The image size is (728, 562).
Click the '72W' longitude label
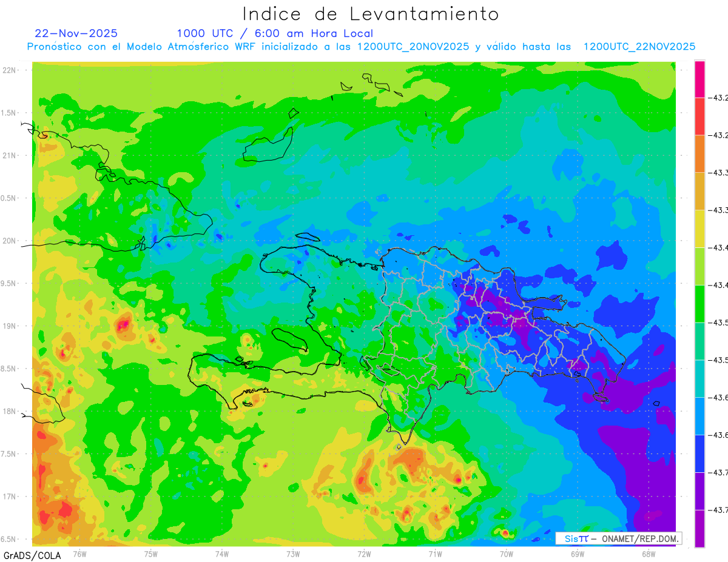[364, 554]
